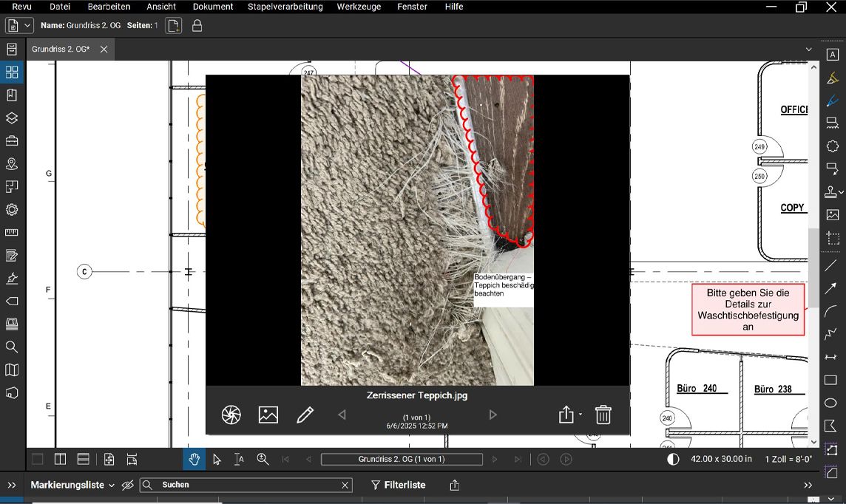Open the Bearbeiten menu
Viewport: 846px width, 504px height.
[x=109, y=7]
